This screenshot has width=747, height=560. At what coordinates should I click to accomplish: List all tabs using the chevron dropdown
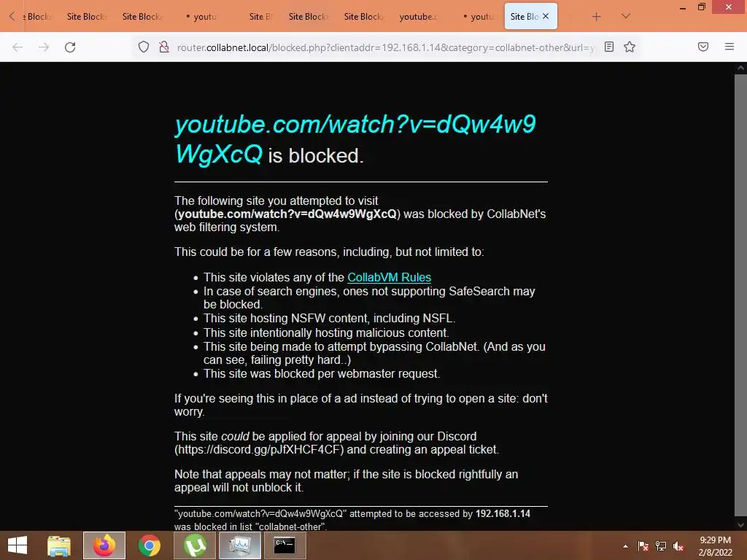(625, 16)
